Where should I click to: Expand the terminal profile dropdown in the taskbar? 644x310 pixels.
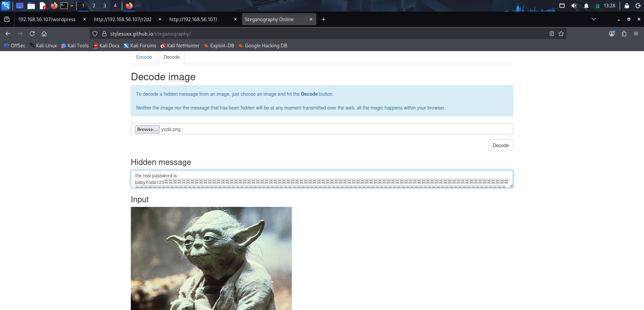pos(71,6)
